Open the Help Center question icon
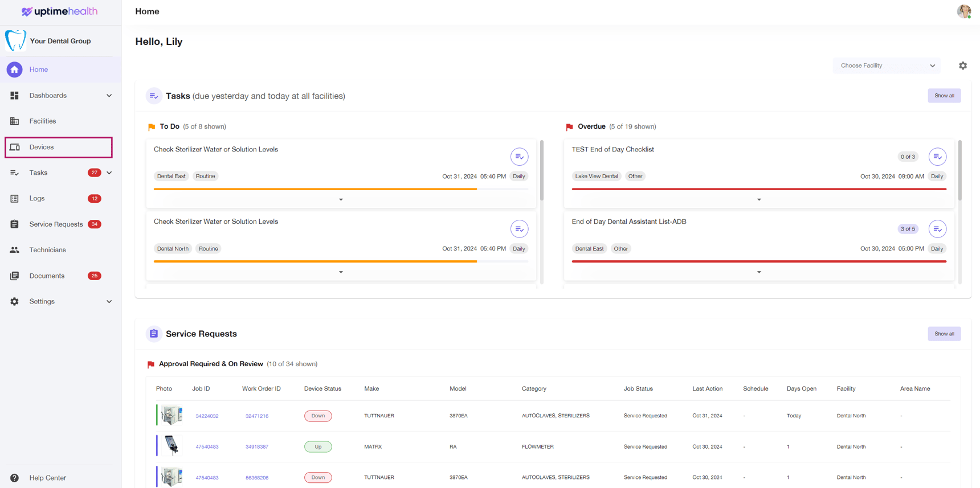The height and width of the screenshot is (488, 980). click(15, 478)
